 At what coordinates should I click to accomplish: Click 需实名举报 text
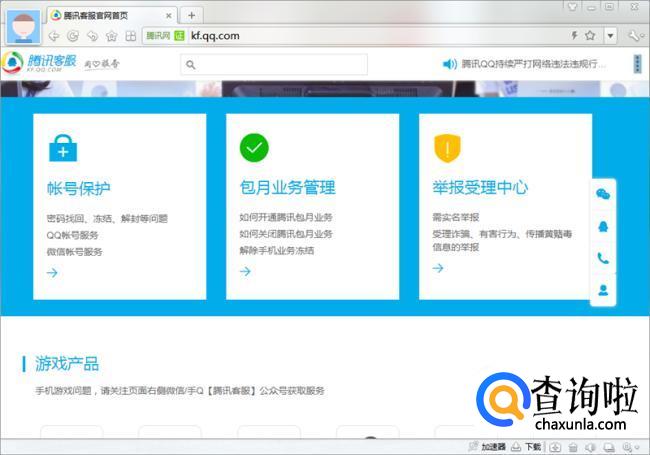(456, 217)
